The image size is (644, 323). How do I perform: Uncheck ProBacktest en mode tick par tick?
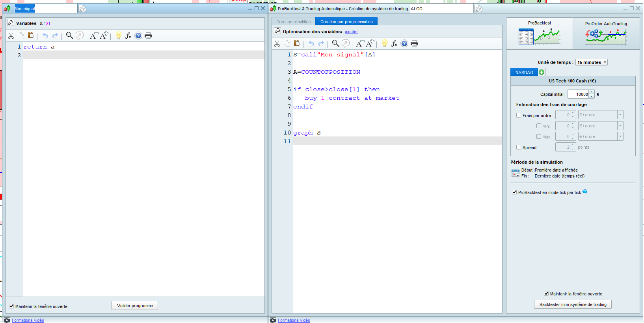pos(514,192)
